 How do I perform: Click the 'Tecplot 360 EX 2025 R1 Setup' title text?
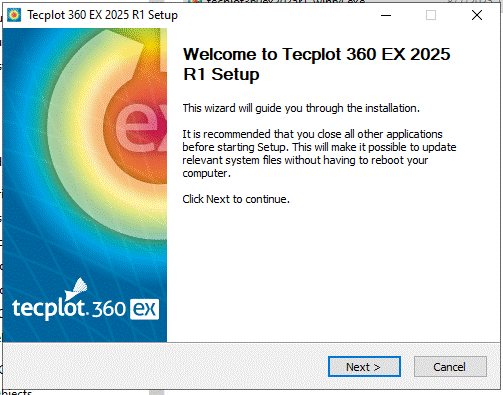(x=102, y=15)
